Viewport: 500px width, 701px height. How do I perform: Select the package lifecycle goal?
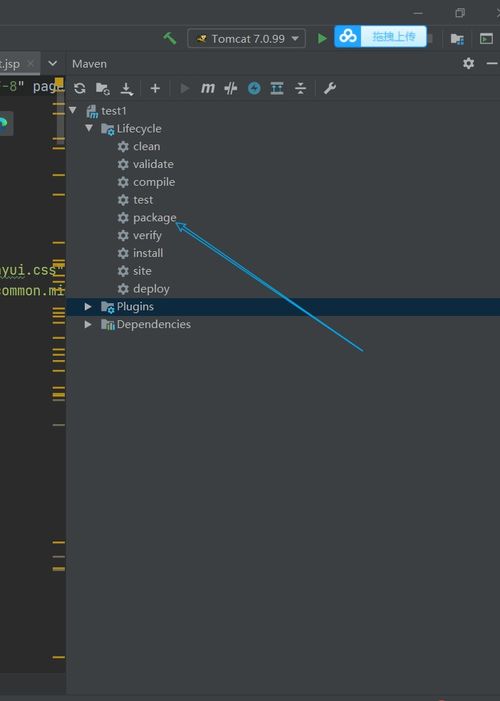click(x=154, y=218)
